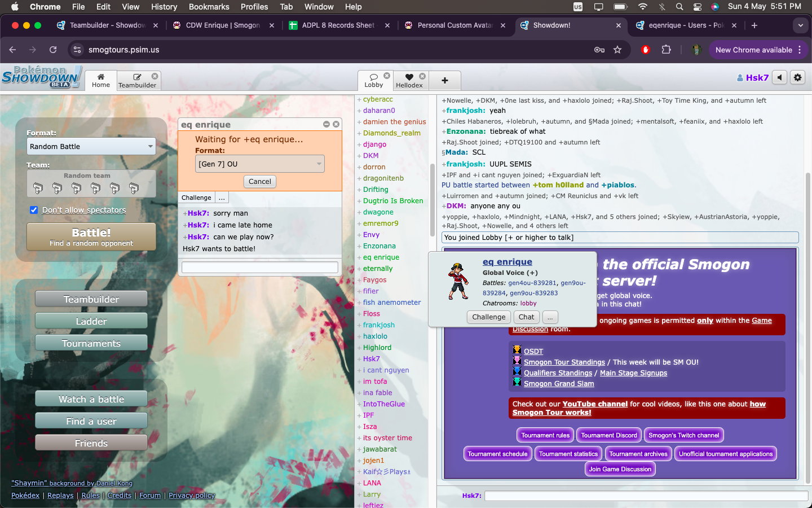Switch to CDW Enrique Smogon browser tab

point(223,25)
